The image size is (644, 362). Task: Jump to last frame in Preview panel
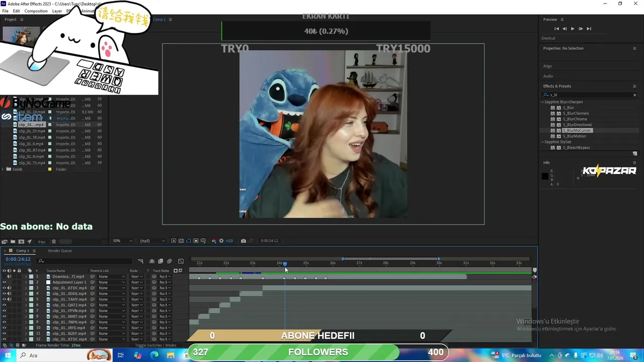tap(589, 29)
